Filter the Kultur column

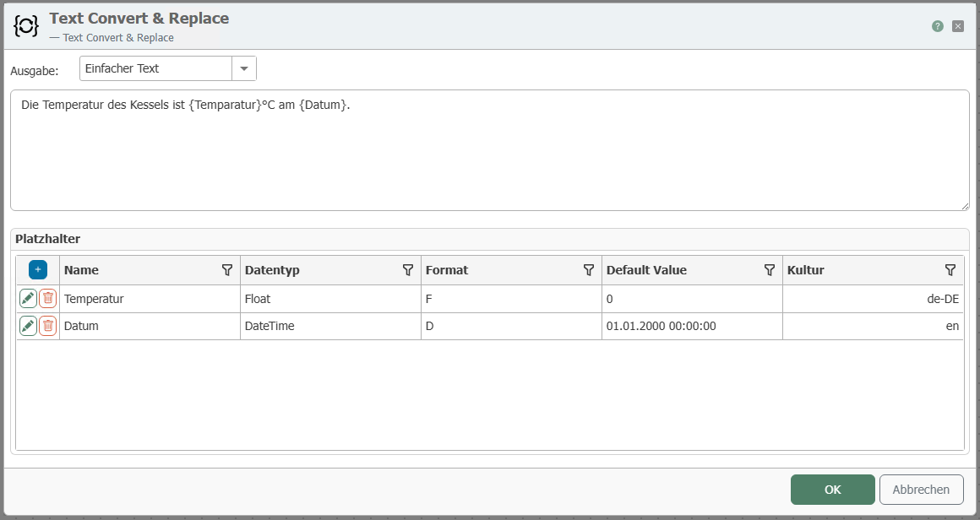[950, 270]
